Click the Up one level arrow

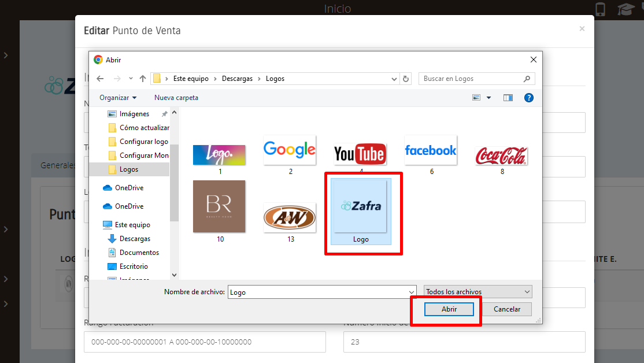point(143,79)
